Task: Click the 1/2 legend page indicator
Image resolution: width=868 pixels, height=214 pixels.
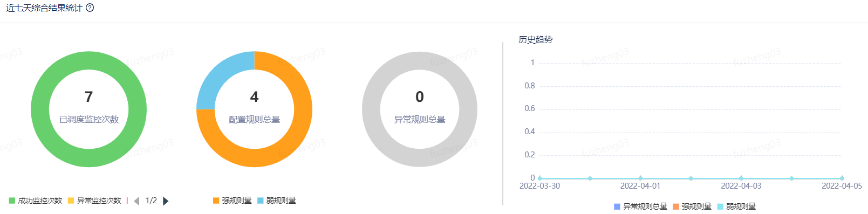Action: 151,201
